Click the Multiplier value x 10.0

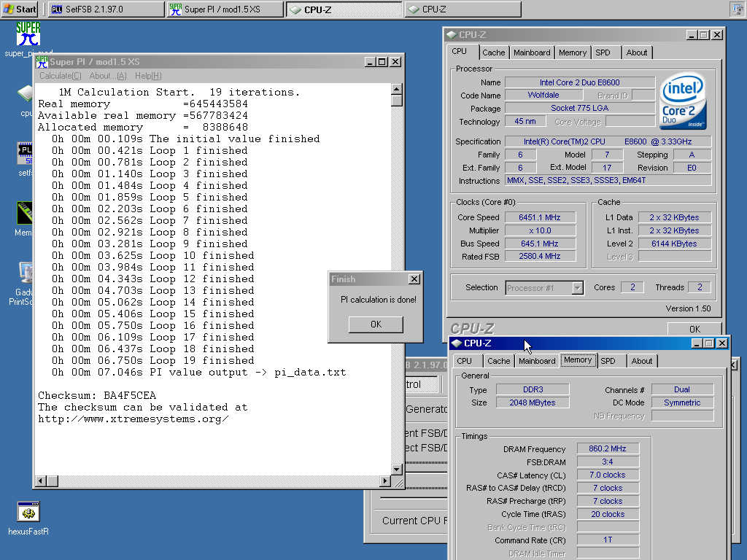540,230
